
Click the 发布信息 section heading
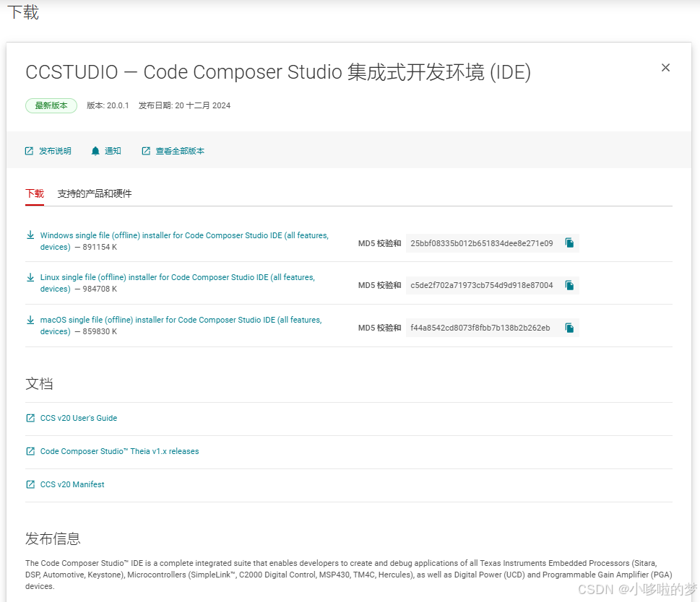click(53, 538)
